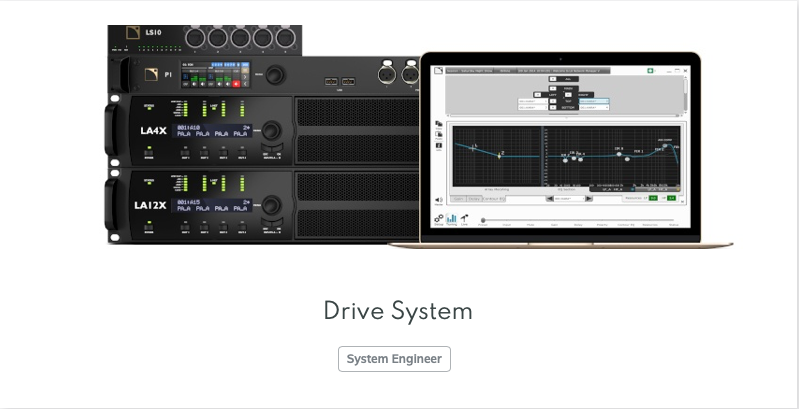The width and height of the screenshot is (799, 409).
Task: Click the System Engineer button
Action: pyautogui.click(x=394, y=359)
